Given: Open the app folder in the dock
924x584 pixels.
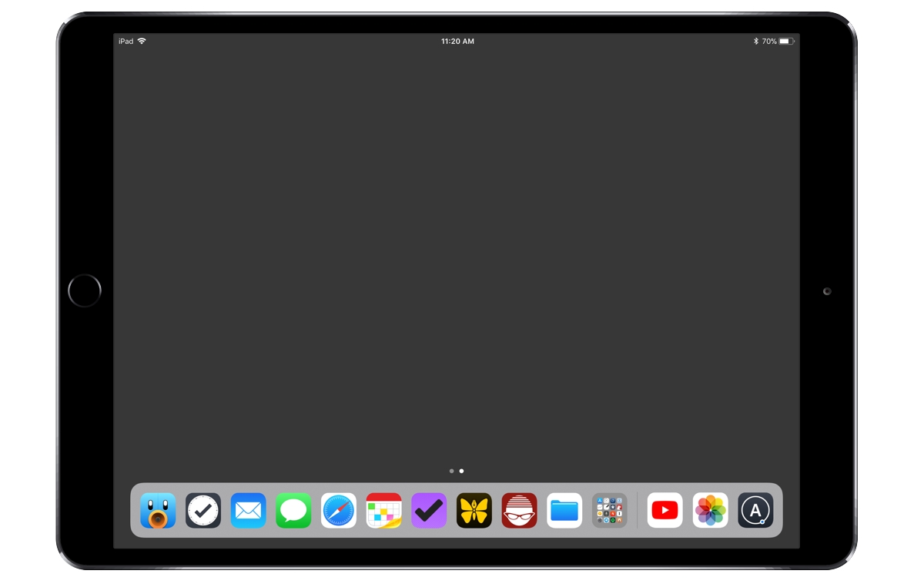Looking at the screenshot, I should [x=610, y=510].
